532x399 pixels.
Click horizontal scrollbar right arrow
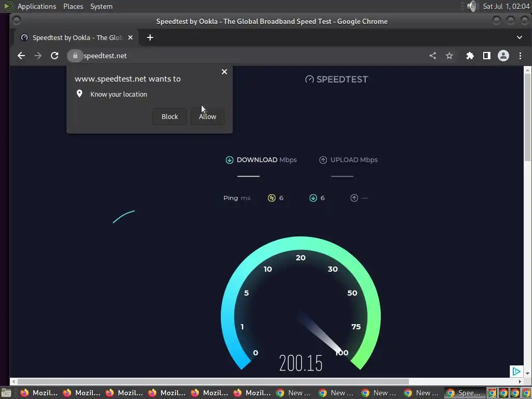coord(520,381)
